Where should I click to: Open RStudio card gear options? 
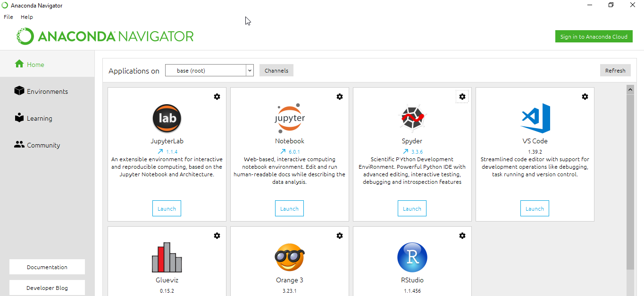click(462, 236)
